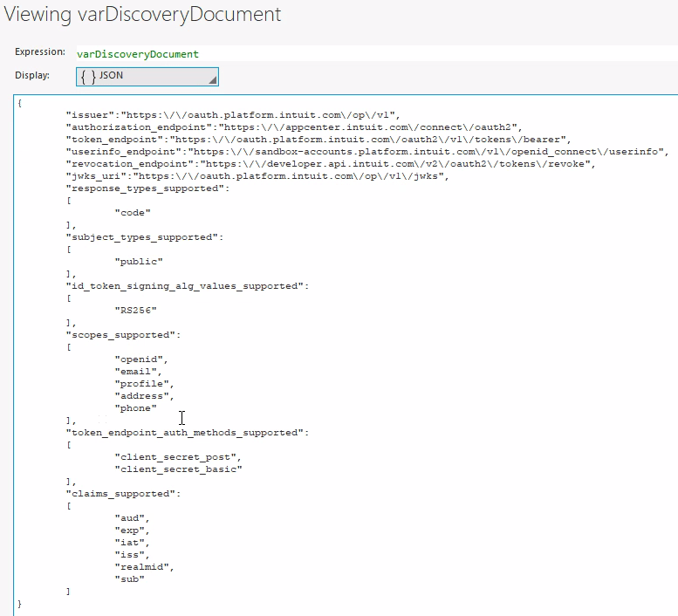Click the Viewing varDiscoveryDocument title
Screen dimensions: 678x616
point(143,15)
